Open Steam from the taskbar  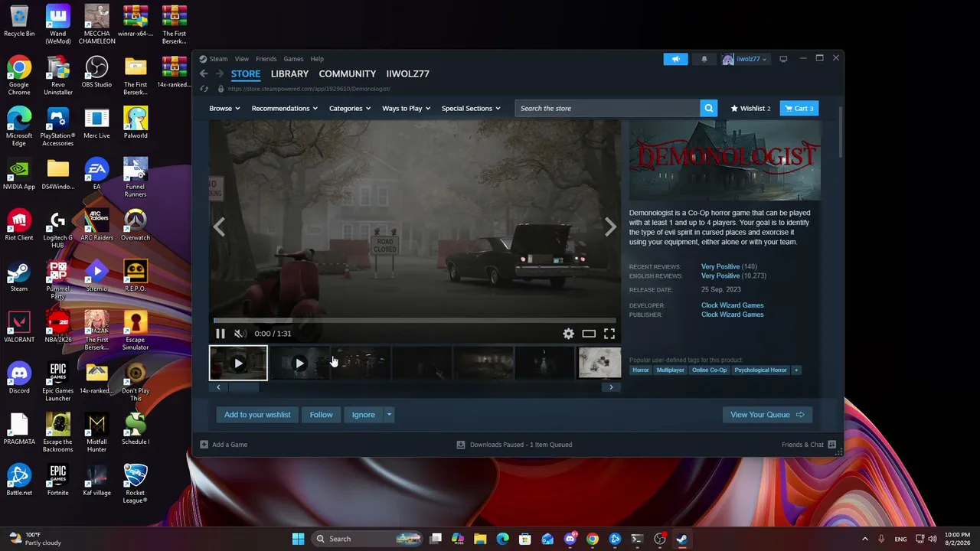(x=681, y=539)
